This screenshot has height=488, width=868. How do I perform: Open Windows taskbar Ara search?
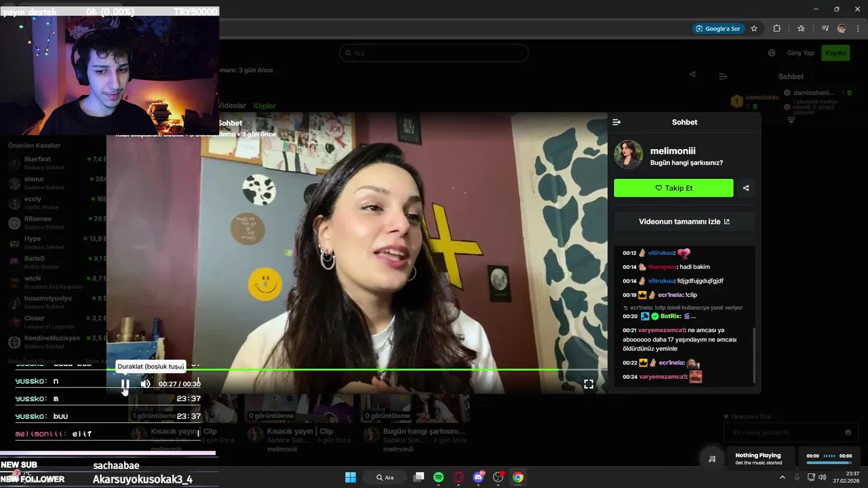tap(386, 477)
